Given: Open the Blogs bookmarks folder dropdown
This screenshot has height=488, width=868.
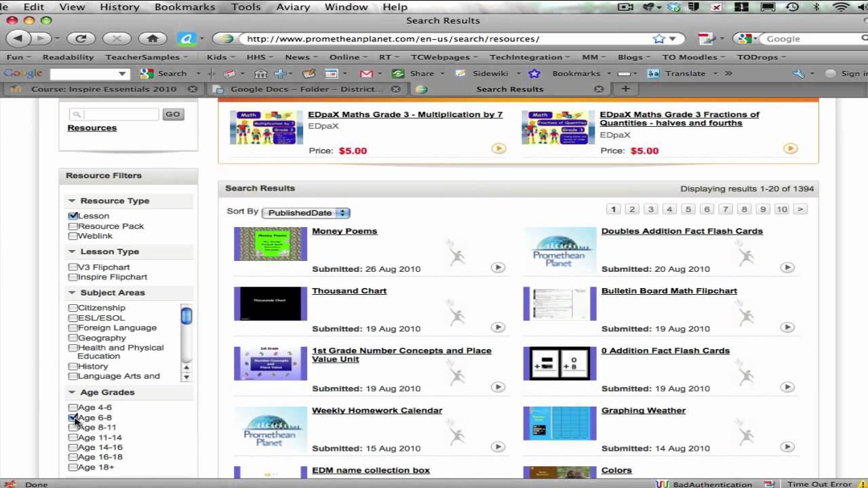Looking at the screenshot, I should tap(635, 57).
